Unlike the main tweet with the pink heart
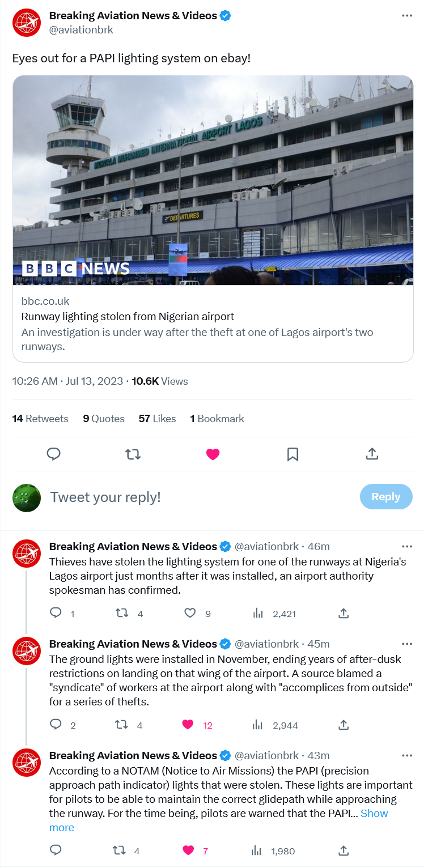Viewport: 424px width, 868px height. pyautogui.click(x=213, y=454)
